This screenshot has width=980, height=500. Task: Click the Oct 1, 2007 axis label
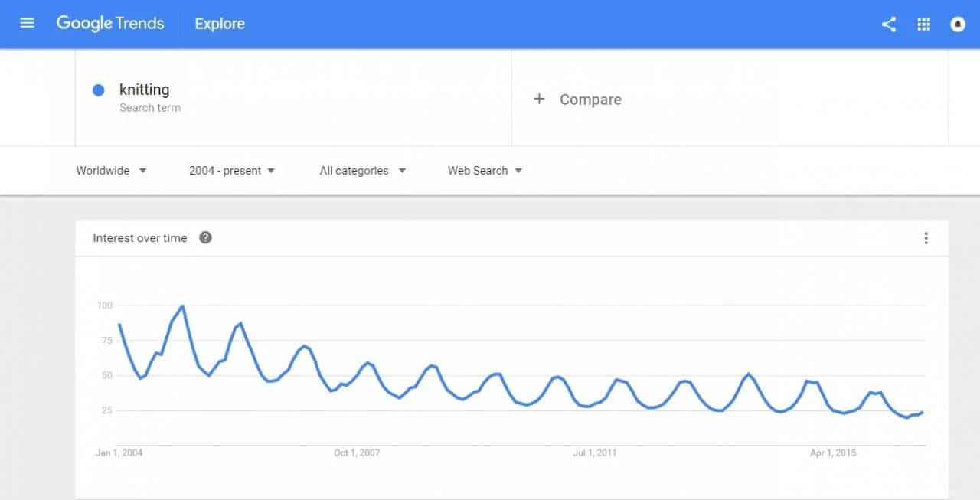pos(357,453)
